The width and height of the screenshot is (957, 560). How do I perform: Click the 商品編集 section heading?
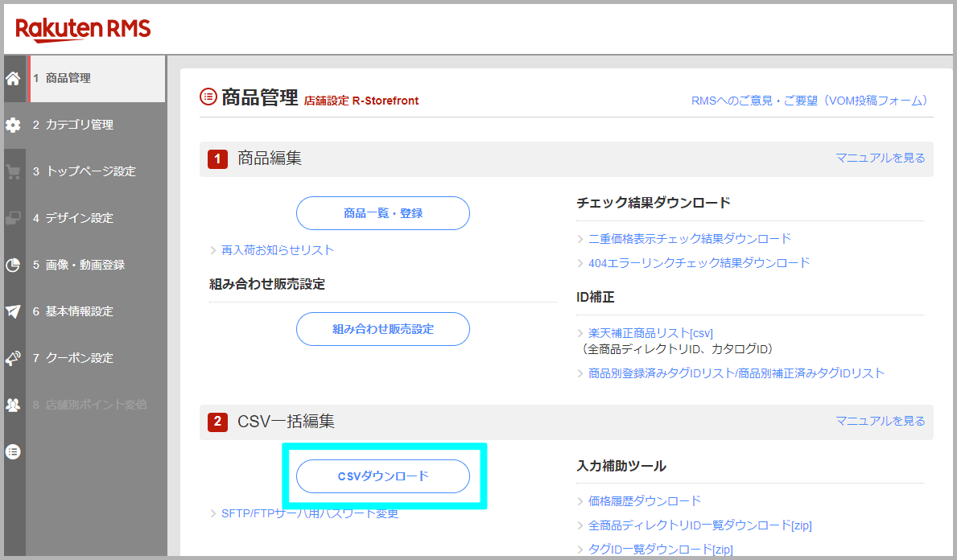(269, 159)
